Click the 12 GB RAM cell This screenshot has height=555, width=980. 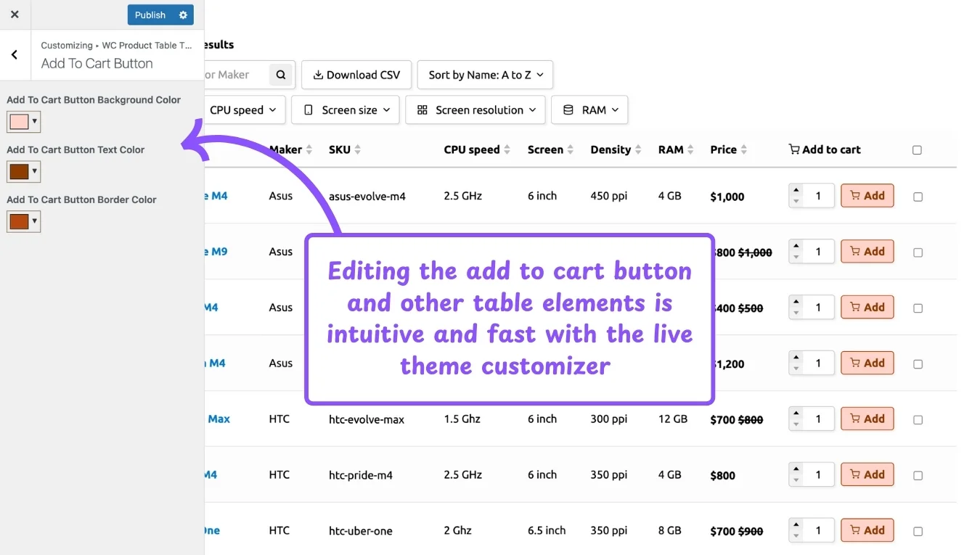[673, 419]
